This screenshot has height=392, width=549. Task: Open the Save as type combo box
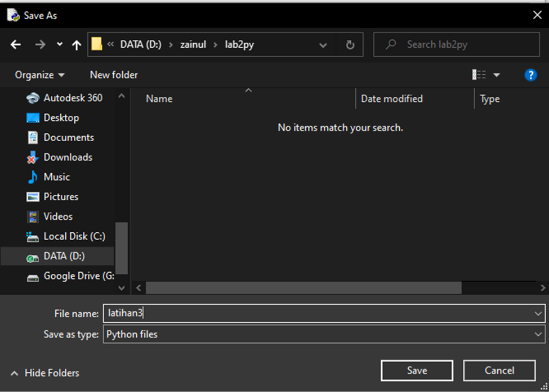click(x=324, y=334)
